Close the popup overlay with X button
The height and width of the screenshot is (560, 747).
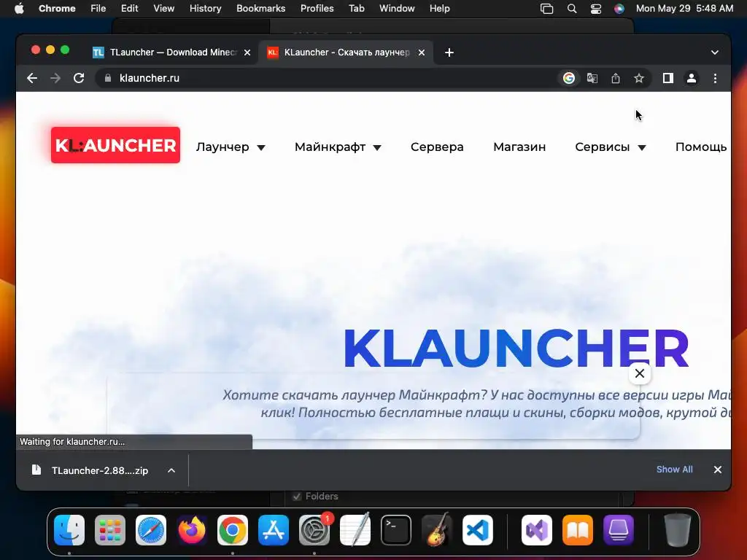pyautogui.click(x=639, y=373)
